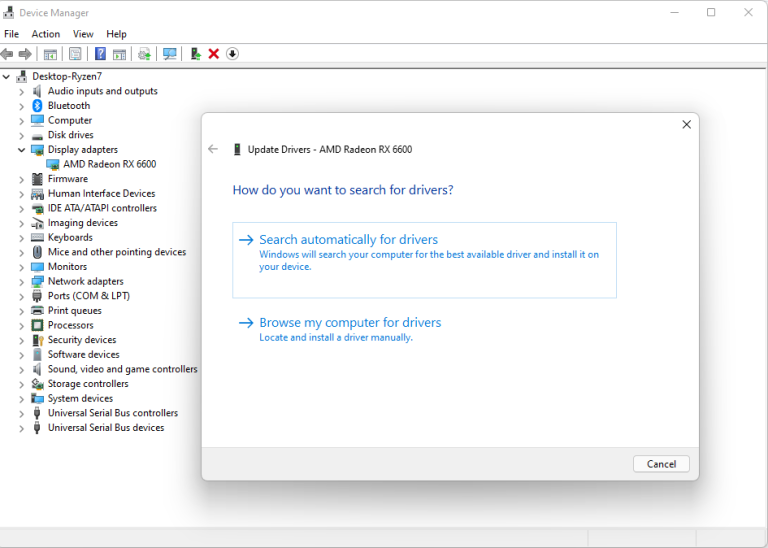Click the Show/Hide console tree toolbar icon
768x548 pixels.
click(50, 54)
